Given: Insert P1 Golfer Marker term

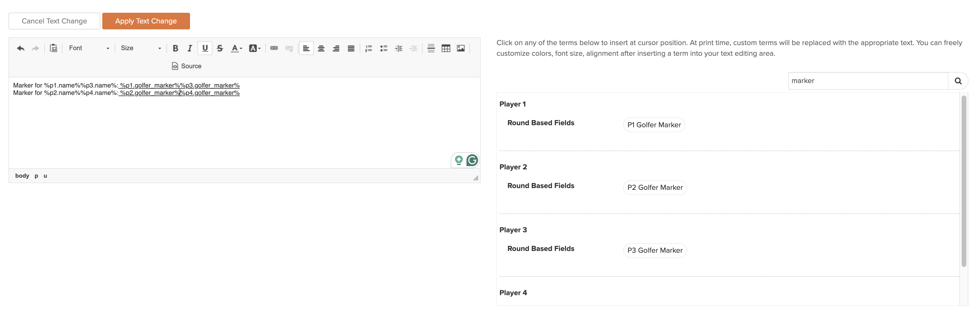Looking at the screenshot, I should (x=654, y=125).
